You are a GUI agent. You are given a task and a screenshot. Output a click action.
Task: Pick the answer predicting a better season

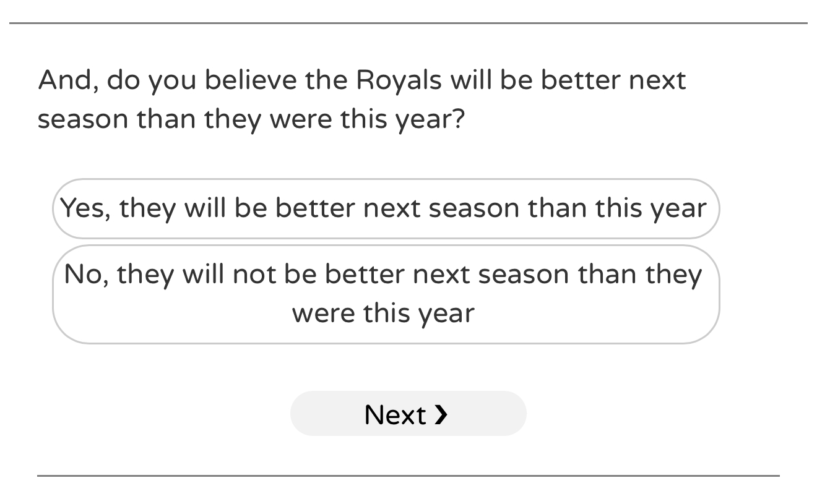385,209
